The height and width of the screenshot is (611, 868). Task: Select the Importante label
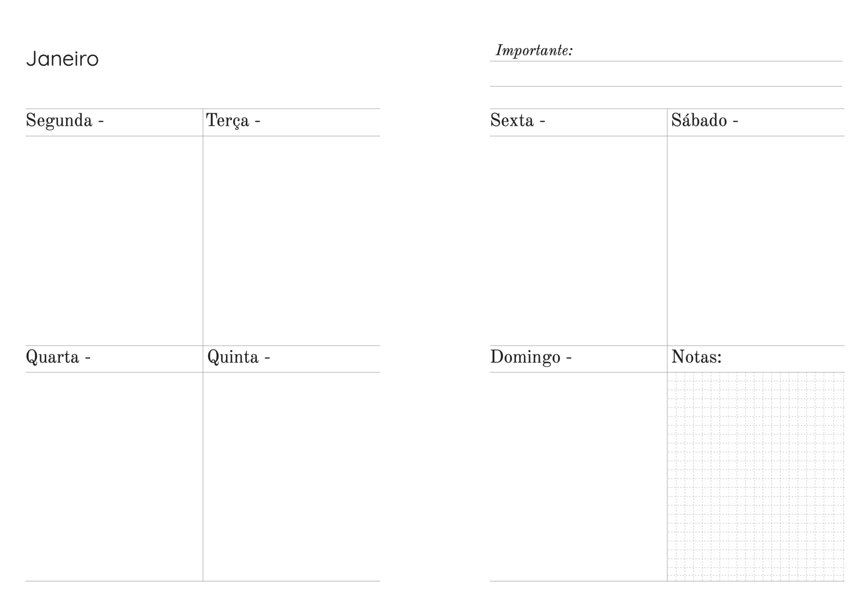534,51
